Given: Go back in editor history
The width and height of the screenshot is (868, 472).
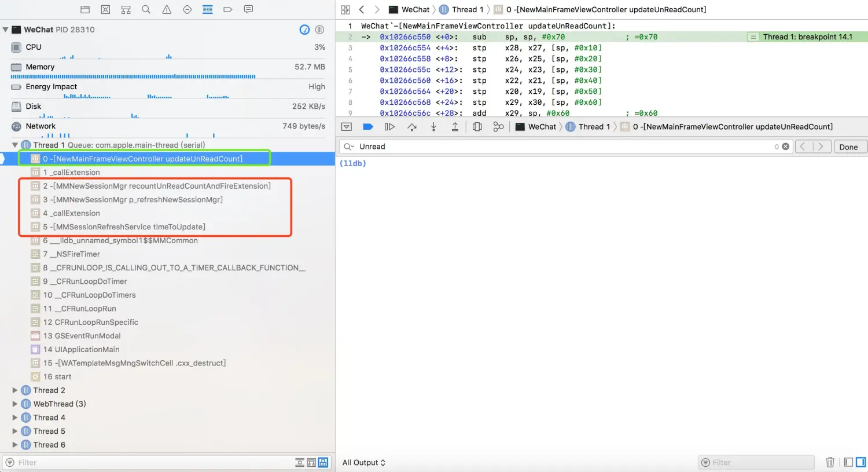Looking at the screenshot, I should click(362, 9).
